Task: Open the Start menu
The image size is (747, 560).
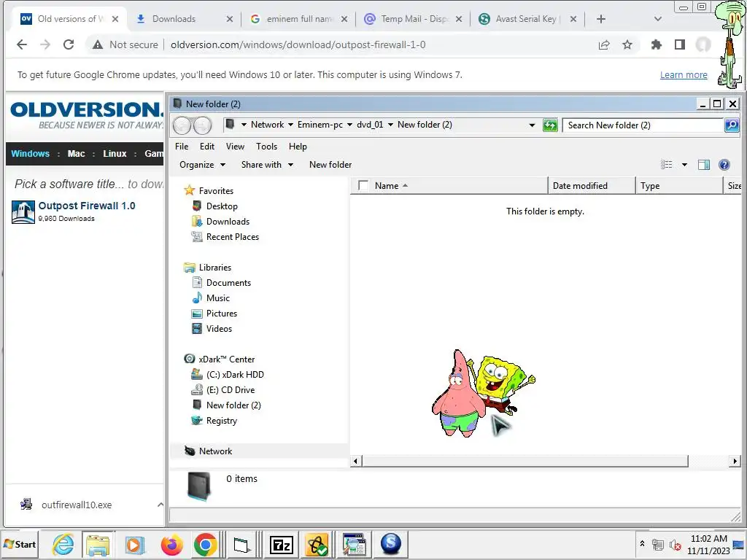Action: [x=20, y=544]
